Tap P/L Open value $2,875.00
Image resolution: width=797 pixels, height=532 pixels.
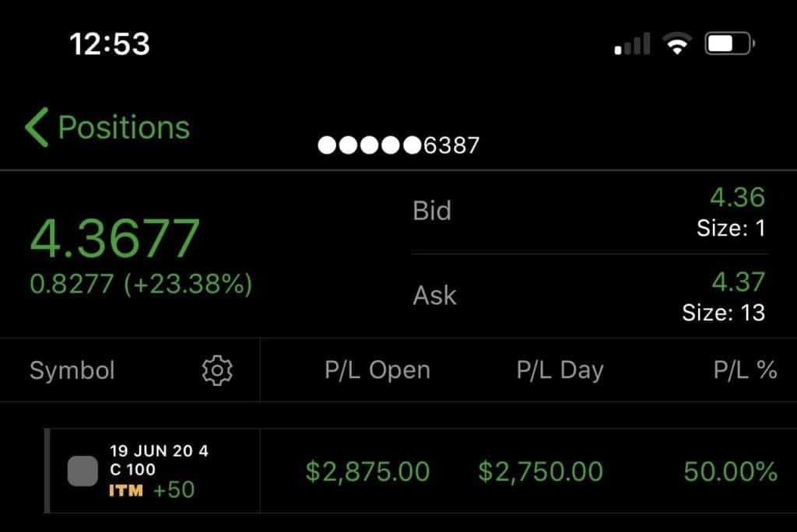coord(367,471)
